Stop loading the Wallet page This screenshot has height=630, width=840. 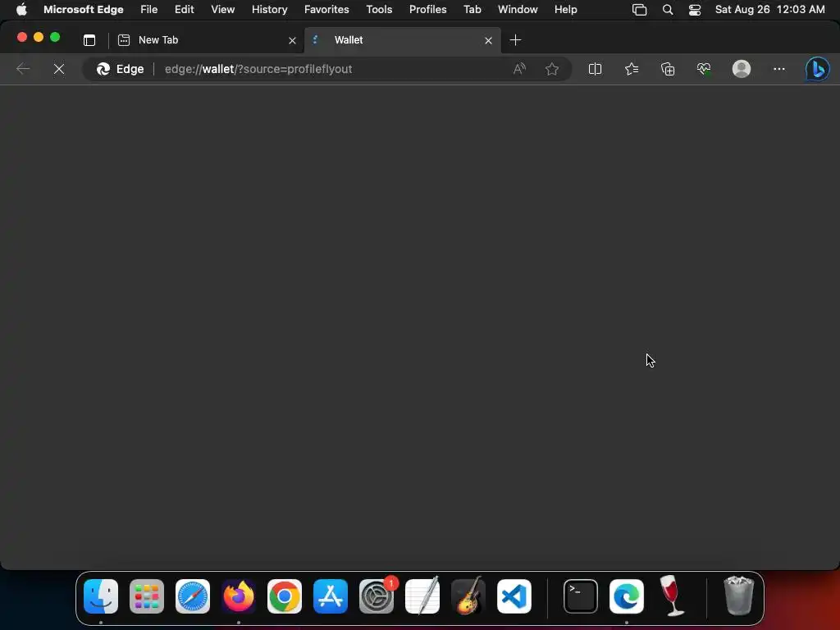(59, 69)
